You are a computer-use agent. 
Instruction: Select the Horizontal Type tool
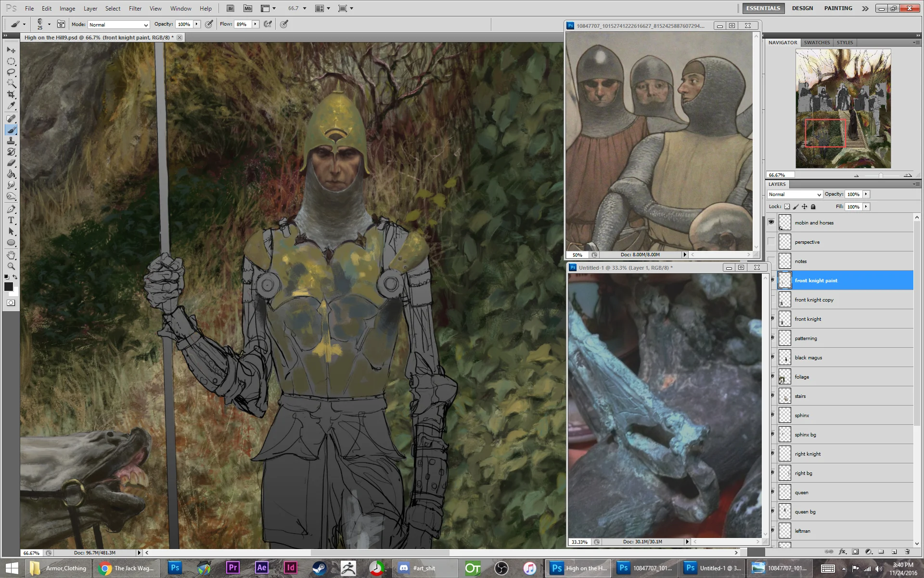[11, 221]
